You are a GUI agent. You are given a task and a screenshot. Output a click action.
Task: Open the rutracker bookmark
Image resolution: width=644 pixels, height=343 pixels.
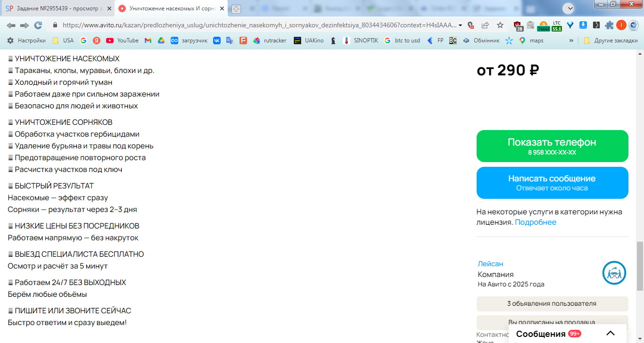tap(270, 41)
